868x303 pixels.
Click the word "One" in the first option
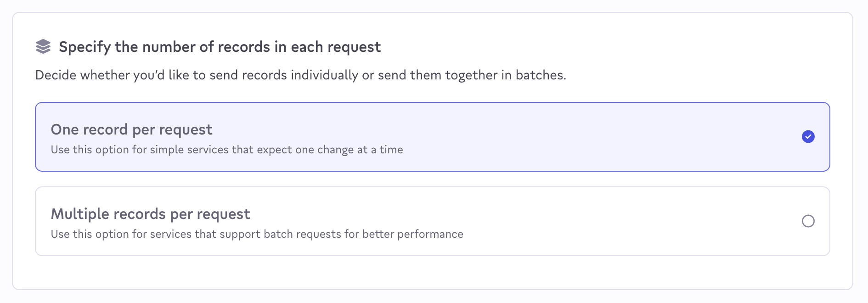coord(64,129)
